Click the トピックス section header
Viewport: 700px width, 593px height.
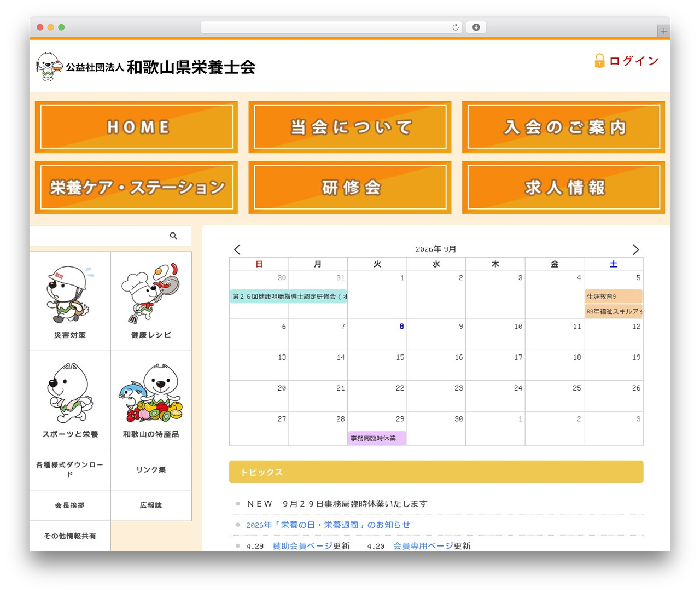click(436, 472)
